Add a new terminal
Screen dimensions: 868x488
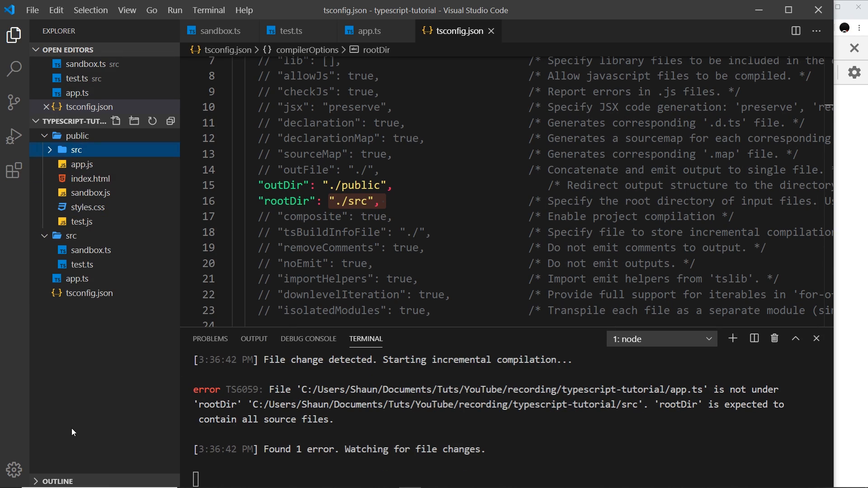(x=733, y=338)
